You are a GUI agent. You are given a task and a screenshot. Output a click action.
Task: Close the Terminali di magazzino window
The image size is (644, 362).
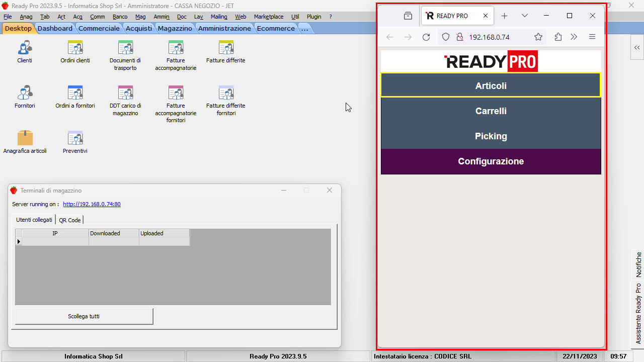coord(330,190)
